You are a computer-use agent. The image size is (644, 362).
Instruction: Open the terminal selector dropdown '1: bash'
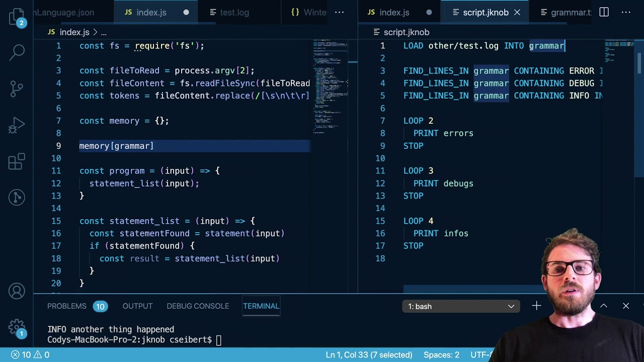coord(461,306)
